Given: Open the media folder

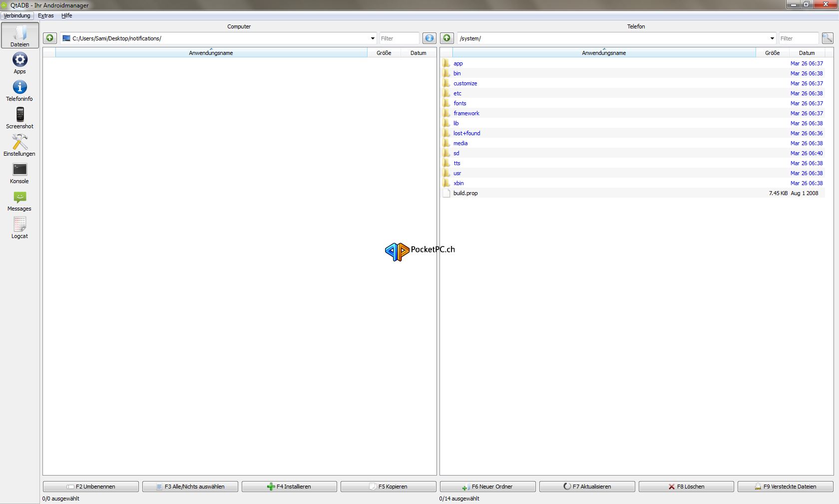Looking at the screenshot, I should tap(460, 143).
